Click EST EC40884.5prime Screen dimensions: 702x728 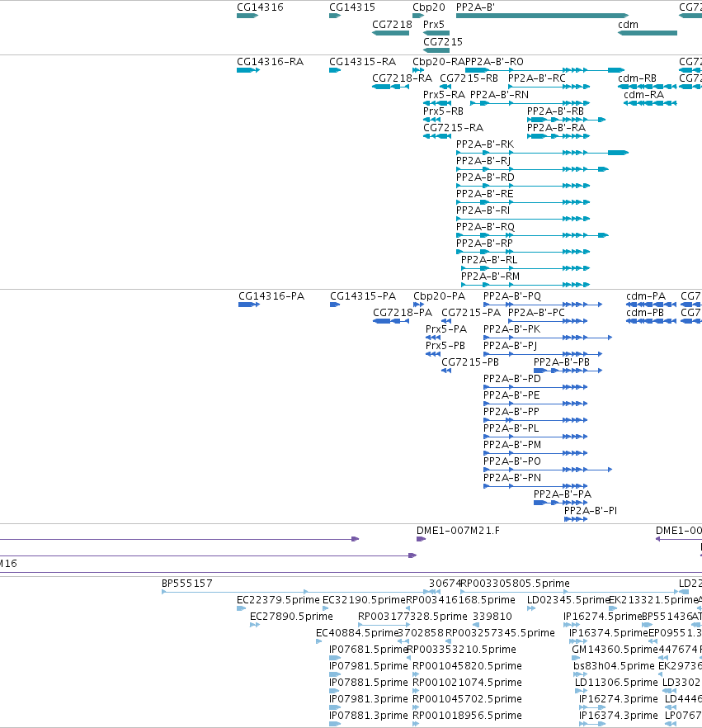357,633
